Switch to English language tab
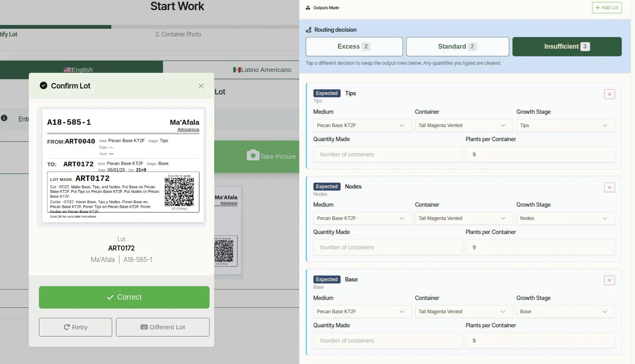635x364 pixels. pyautogui.click(x=81, y=69)
